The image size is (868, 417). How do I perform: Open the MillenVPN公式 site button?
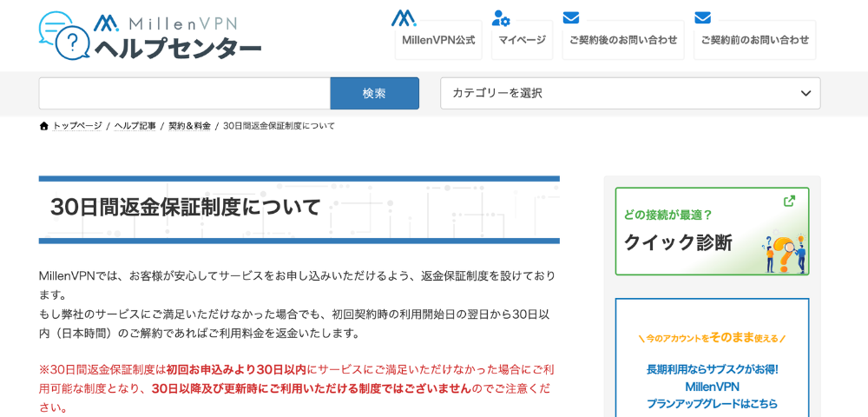pyautogui.click(x=438, y=40)
